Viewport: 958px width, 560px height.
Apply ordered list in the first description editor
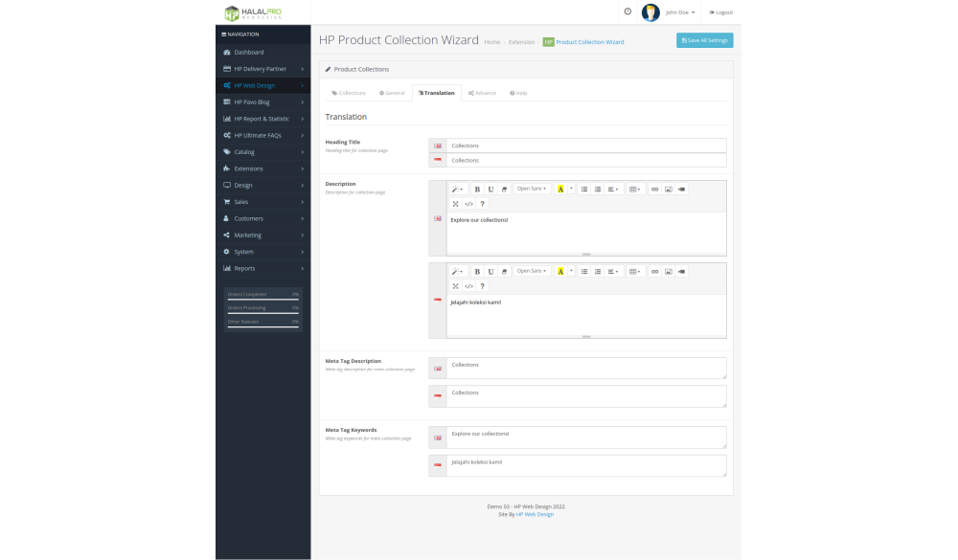pos(598,190)
